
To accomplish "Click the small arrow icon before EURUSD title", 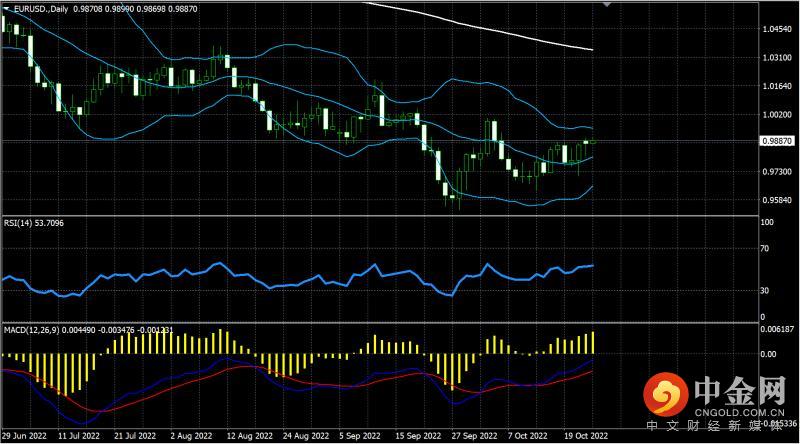I will click(7, 9).
